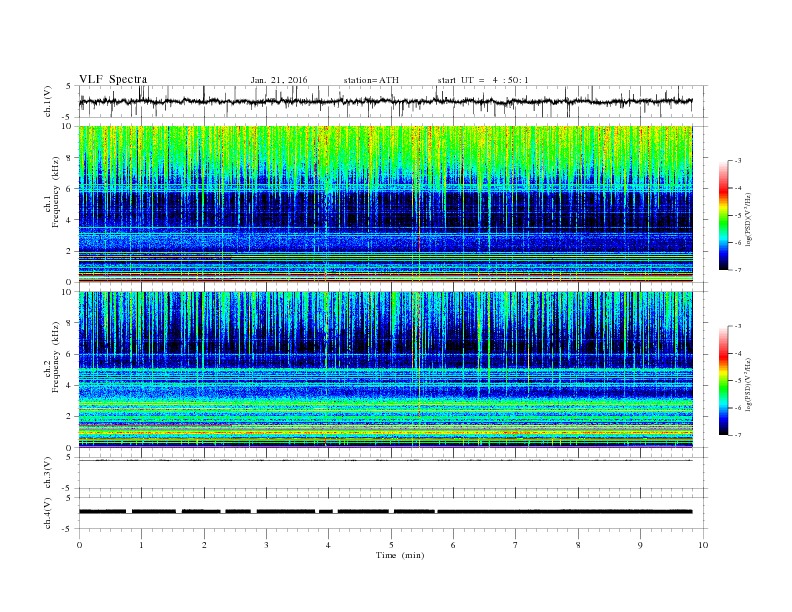This screenshot has width=792, height=612.
Task: Click the ch.2 color bar "log(PSD)(V²/Hz)" label
Action: point(750,383)
